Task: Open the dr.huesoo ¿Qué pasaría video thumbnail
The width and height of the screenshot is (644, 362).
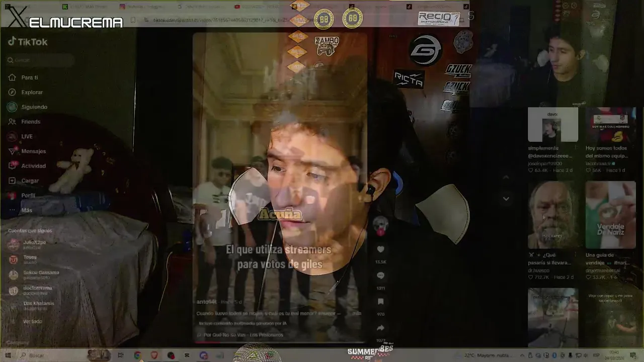Action: click(x=553, y=215)
